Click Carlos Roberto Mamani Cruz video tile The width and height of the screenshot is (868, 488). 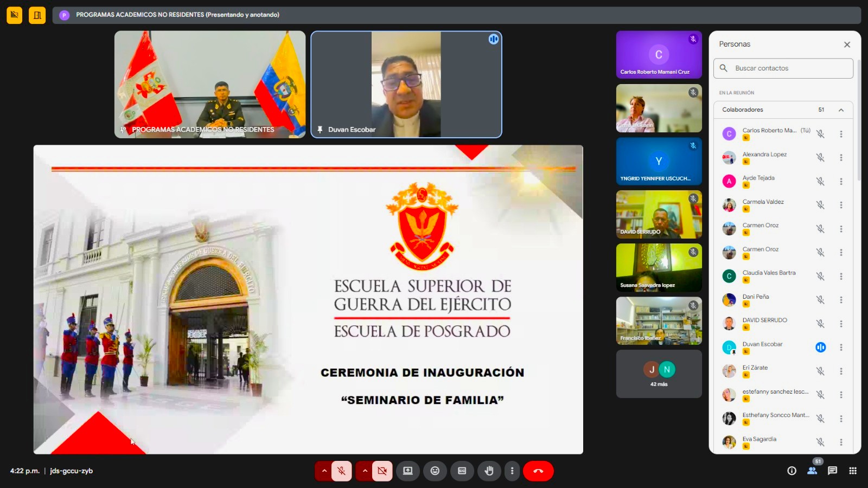coord(659,55)
